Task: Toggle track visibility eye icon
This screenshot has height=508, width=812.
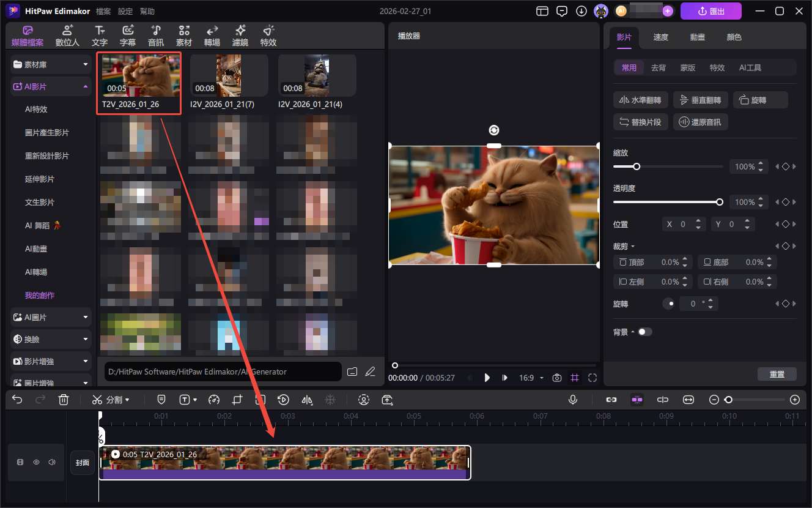Action: [36, 462]
